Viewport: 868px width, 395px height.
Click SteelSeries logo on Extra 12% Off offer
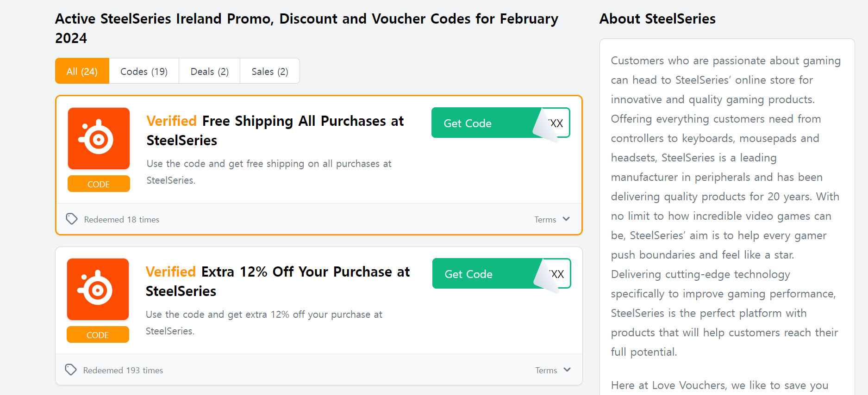click(x=98, y=289)
